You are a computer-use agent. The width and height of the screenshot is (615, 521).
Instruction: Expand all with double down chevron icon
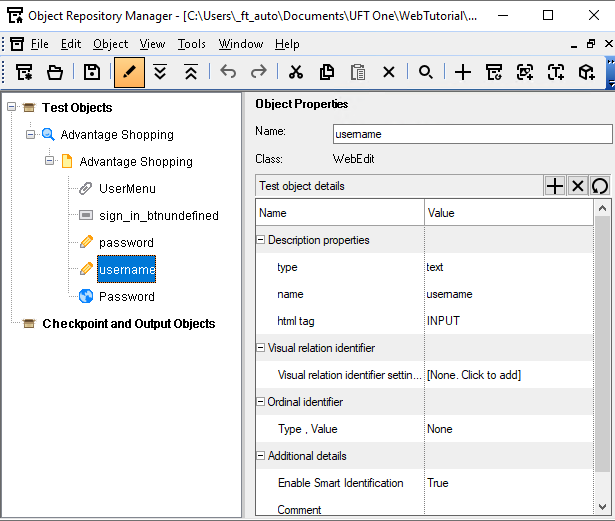tap(160, 72)
